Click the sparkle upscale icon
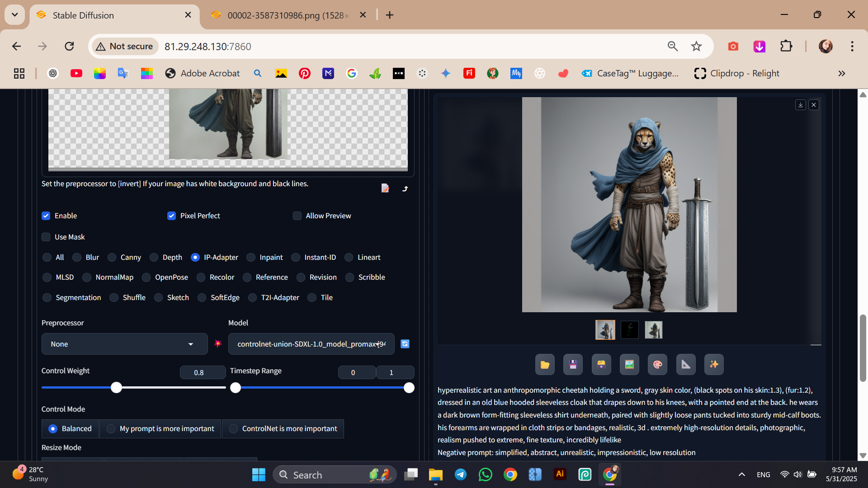The width and height of the screenshot is (868, 488). (714, 365)
